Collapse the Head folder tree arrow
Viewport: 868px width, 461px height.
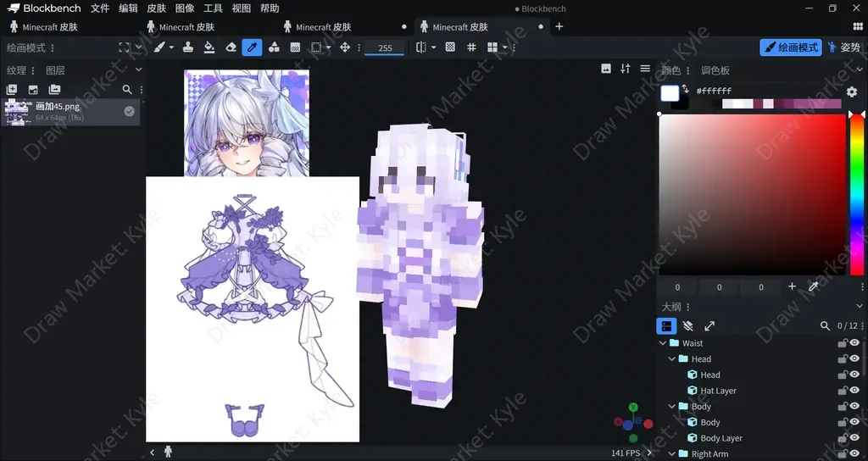tap(672, 358)
